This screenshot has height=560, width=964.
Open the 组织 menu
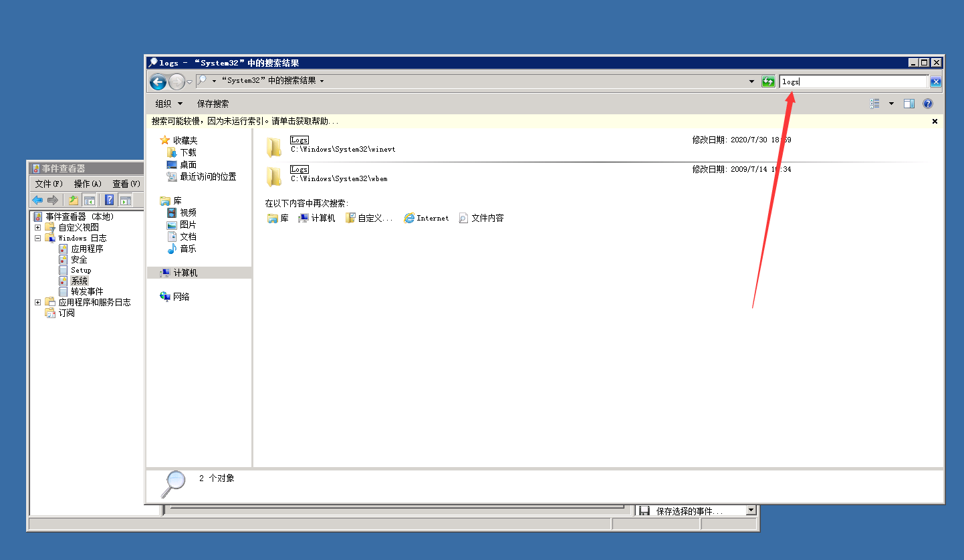168,104
